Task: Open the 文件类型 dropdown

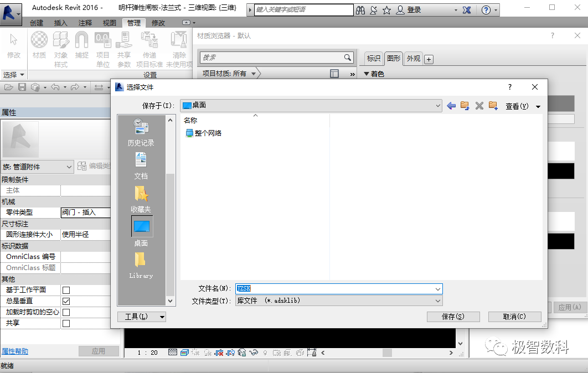Action: tap(339, 301)
